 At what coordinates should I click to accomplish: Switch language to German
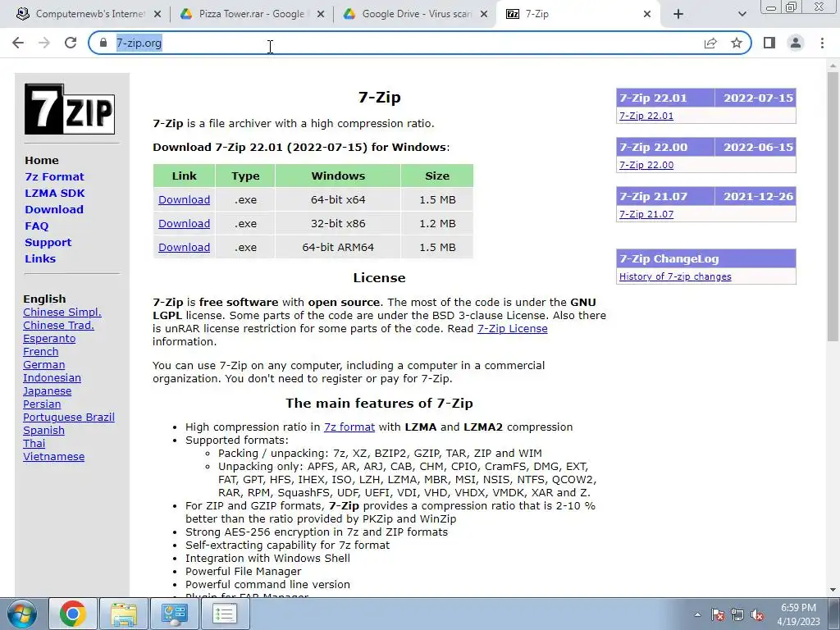point(44,365)
